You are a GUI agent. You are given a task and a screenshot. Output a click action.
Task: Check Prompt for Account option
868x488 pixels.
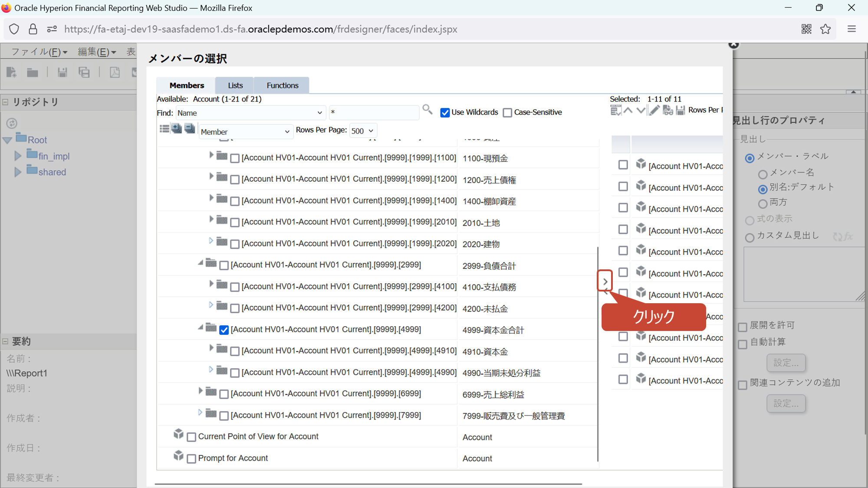coord(191,459)
